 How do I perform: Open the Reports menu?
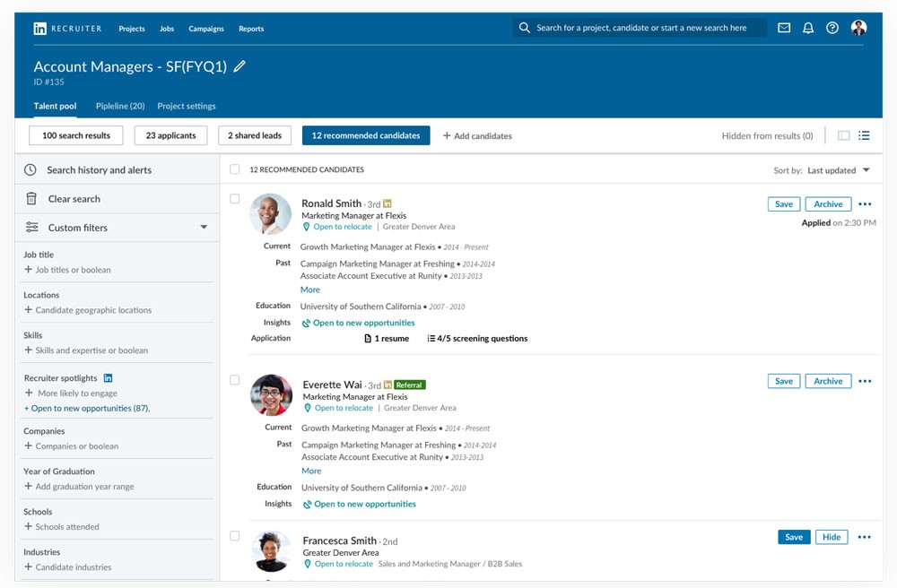pyautogui.click(x=251, y=29)
